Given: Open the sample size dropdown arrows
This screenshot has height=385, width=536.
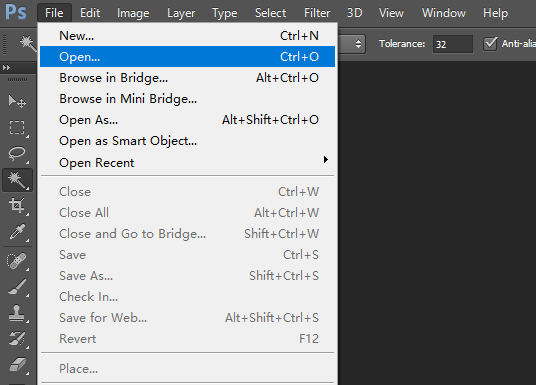Looking at the screenshot, I should (358, 44).
